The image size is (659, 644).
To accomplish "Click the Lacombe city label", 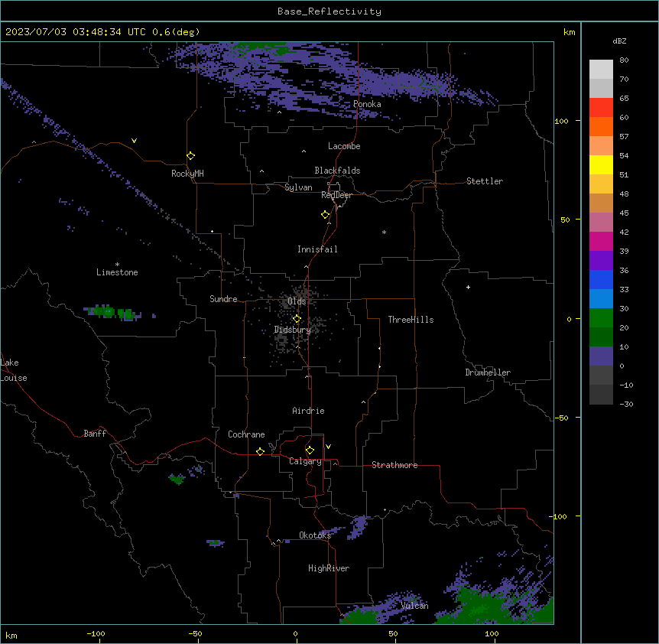I will click(x=344, y=146).
